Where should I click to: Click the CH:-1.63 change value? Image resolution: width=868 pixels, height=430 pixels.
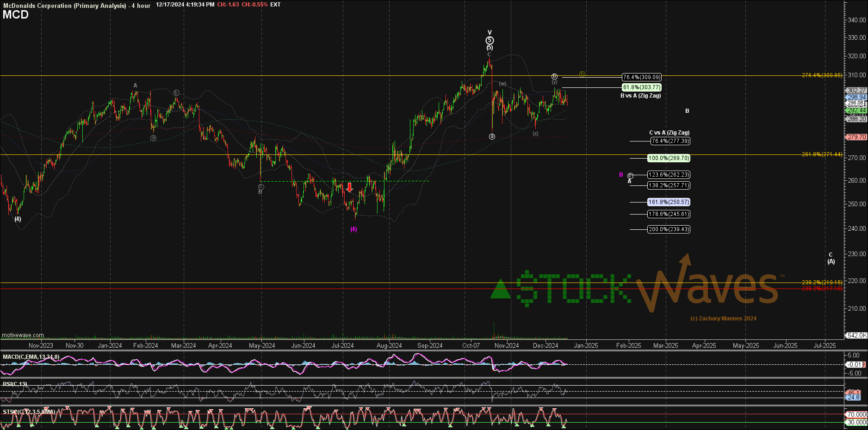pos(228,5)
